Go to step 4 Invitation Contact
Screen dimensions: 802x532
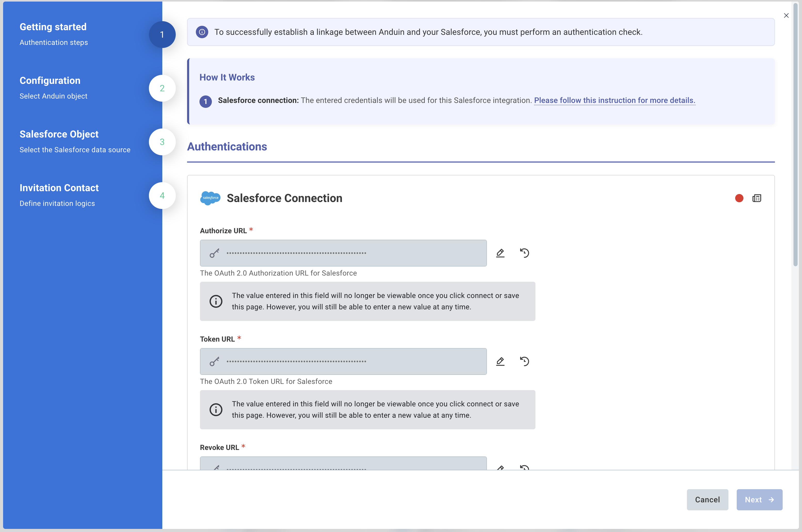pos(59,188)
